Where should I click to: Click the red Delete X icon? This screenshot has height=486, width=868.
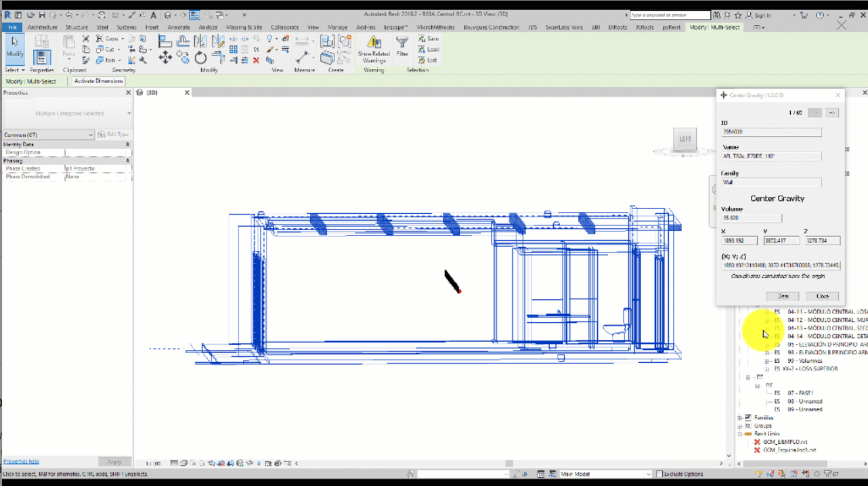(256, 60)
